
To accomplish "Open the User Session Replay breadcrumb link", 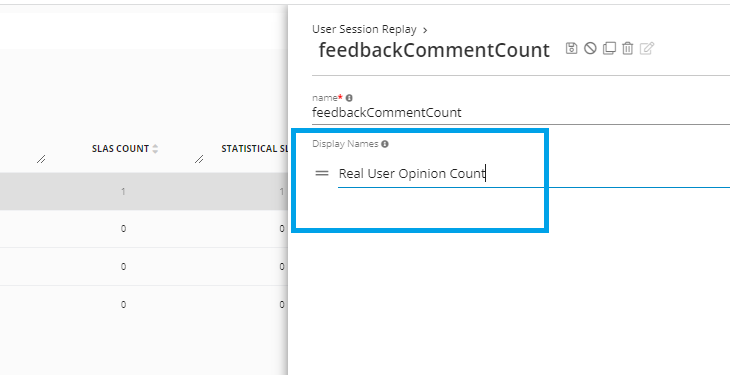I will pyautogui.click(x=364, y=29).
